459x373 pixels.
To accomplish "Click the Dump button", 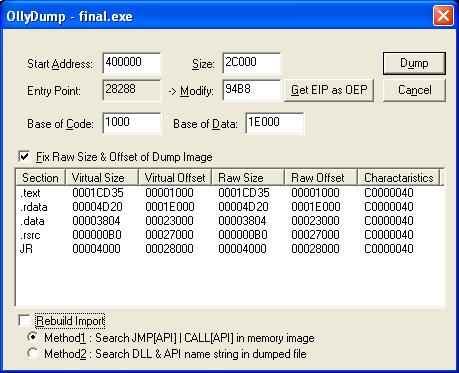I will coord(414,63).
